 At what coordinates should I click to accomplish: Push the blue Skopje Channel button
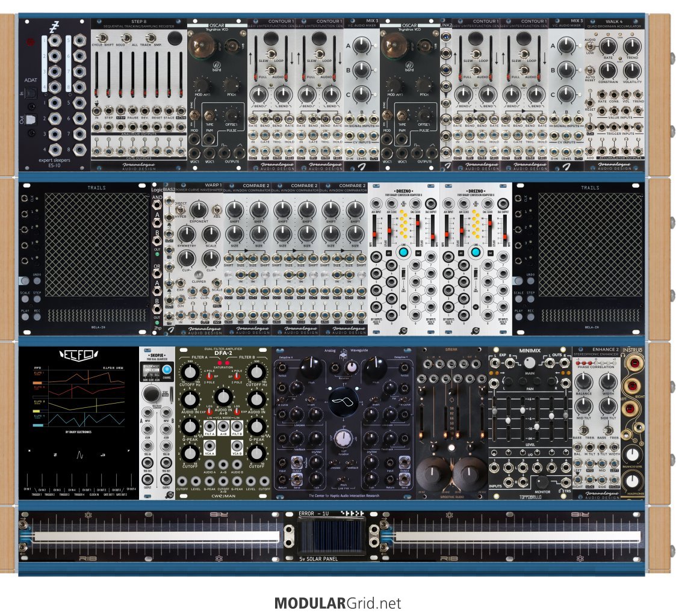coord(166,369)
